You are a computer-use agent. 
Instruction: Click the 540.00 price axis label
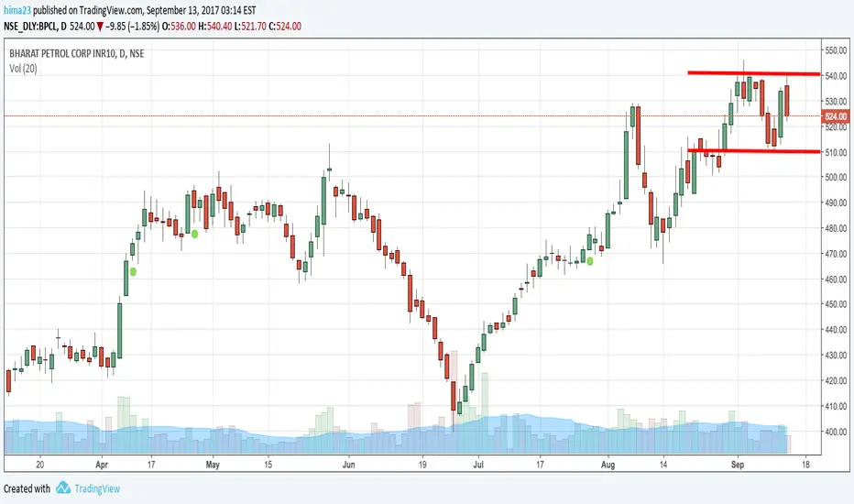[x=836, y=76]
